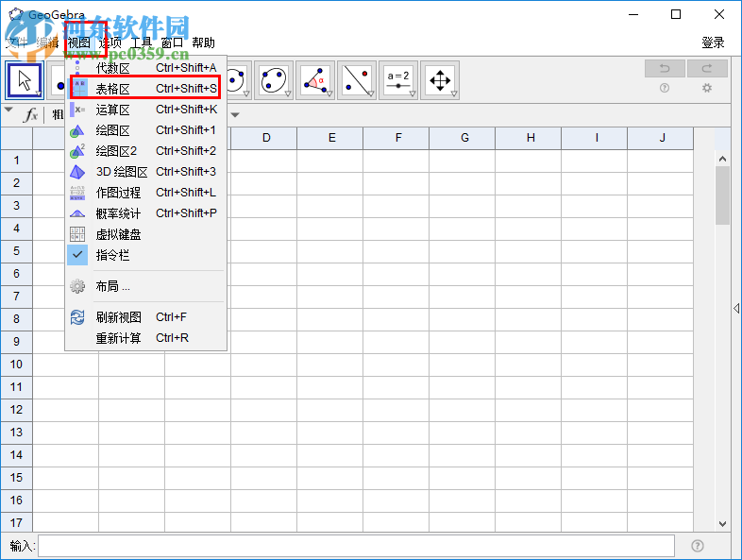The height and width of the screenshot is (560, 742).
Task: Select the Slider a=2 tool
Action: pyautogui.click(x=399, y=80)
